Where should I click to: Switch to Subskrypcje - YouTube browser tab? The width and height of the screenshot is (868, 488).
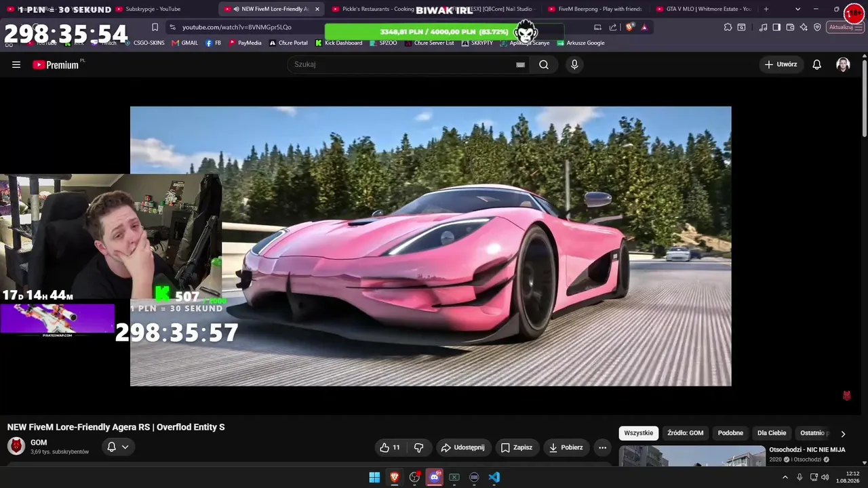pos(153,9)
